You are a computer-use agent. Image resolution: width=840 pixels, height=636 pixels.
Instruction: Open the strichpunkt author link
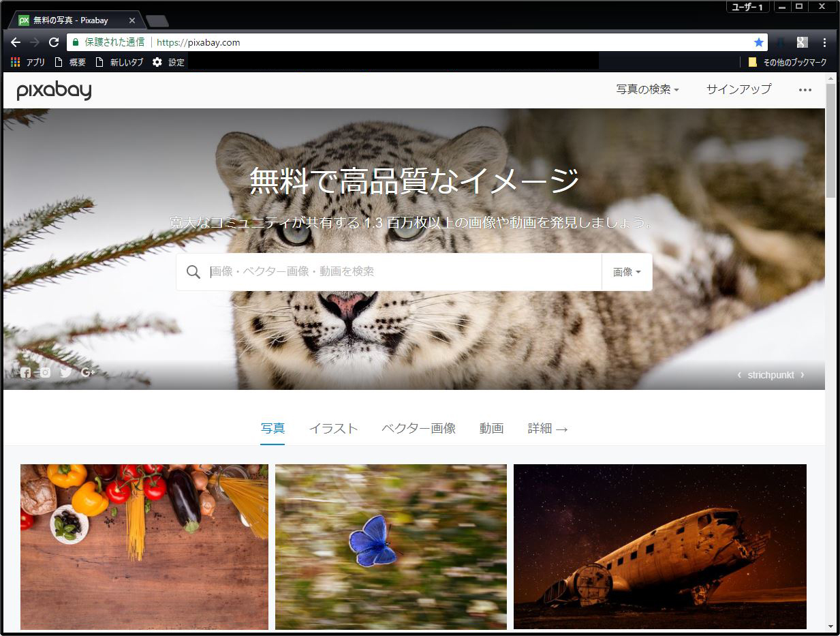click(771, 375)
